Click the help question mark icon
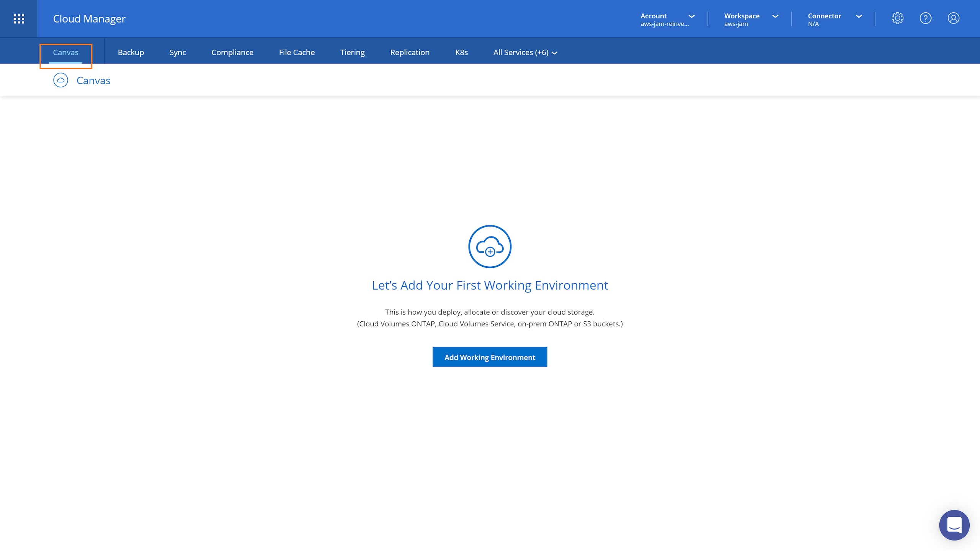Image resolution: width=980 pixels, height=551 pixels. tap(925, 18)
